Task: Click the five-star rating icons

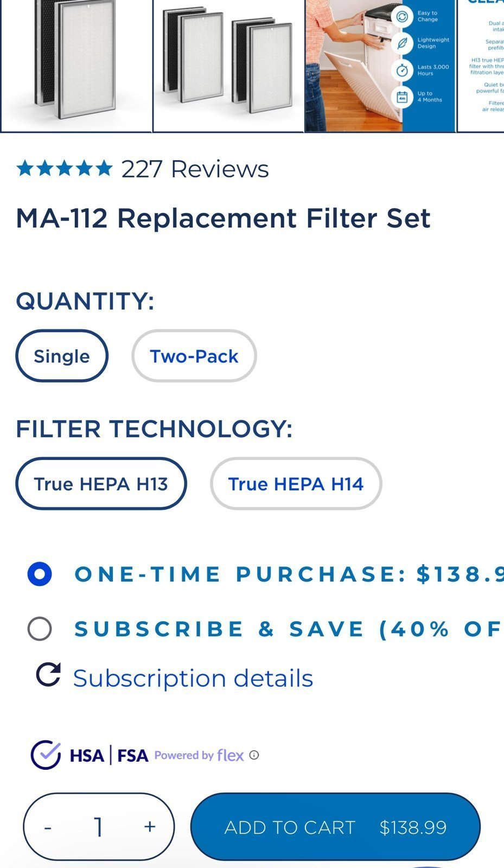Action: tap(65, 169)
